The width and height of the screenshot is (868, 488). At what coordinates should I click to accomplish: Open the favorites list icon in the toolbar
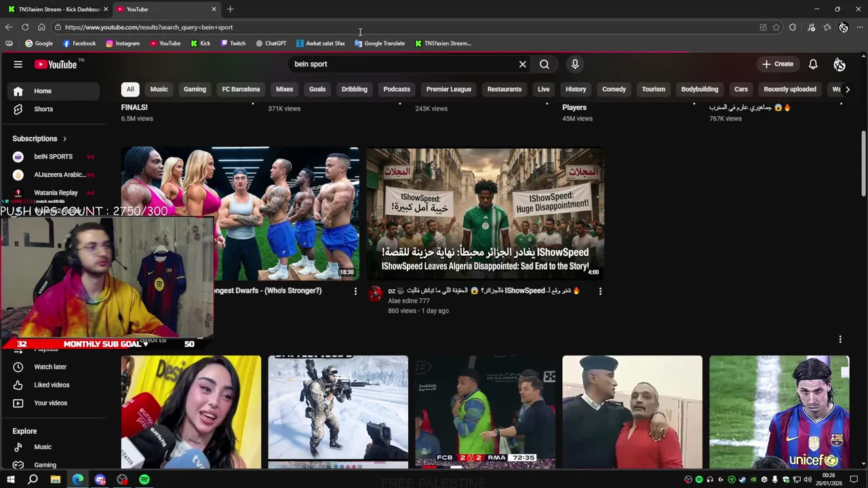click(827, 27)
